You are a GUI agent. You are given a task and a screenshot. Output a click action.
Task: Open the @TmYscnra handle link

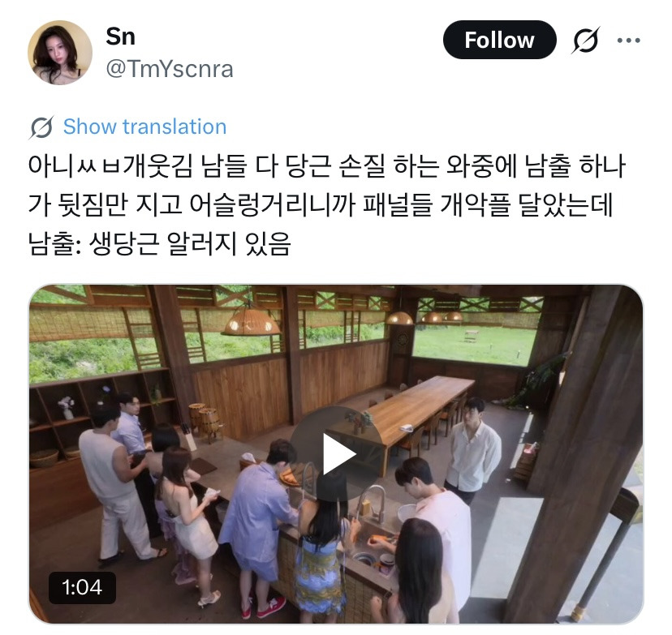click(x=170, y=69)
